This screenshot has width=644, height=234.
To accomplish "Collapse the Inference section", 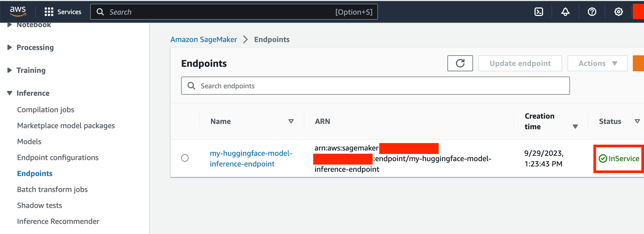I will (10, 93).
